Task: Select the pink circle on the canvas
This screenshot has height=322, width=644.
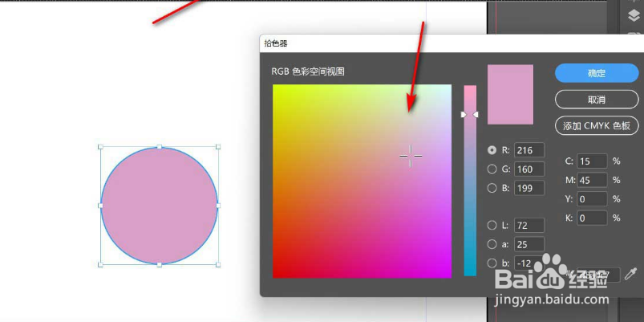Action: pyautogui.click(x=160, y=206)
